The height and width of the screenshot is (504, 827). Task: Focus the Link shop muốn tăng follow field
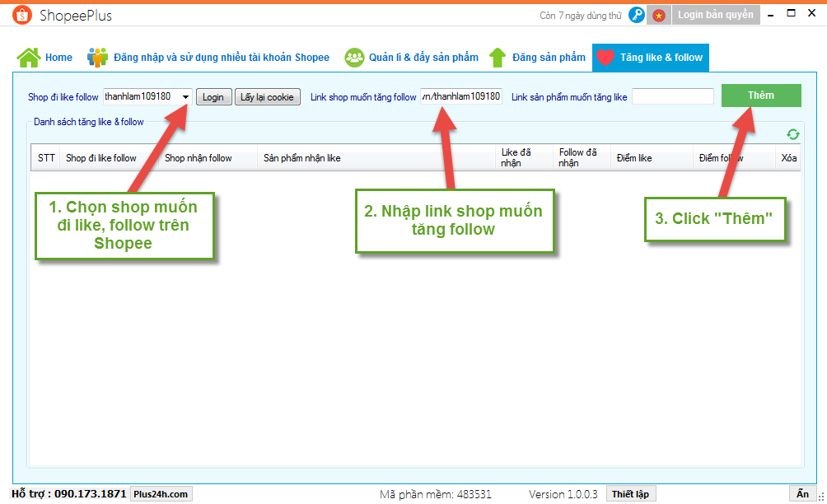pos(461,96)
